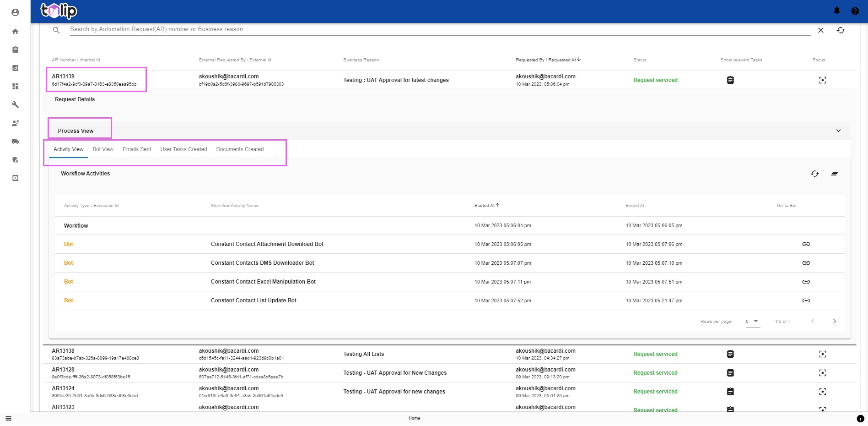Refresh the Workflow Activities table
Screen dimensions: 868x426
815,174
